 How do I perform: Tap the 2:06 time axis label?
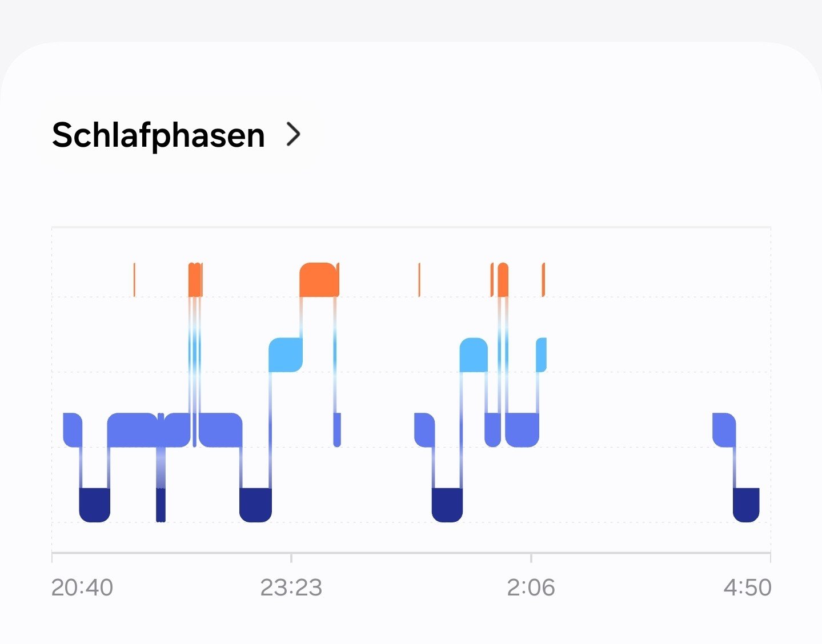click(531, 587)
